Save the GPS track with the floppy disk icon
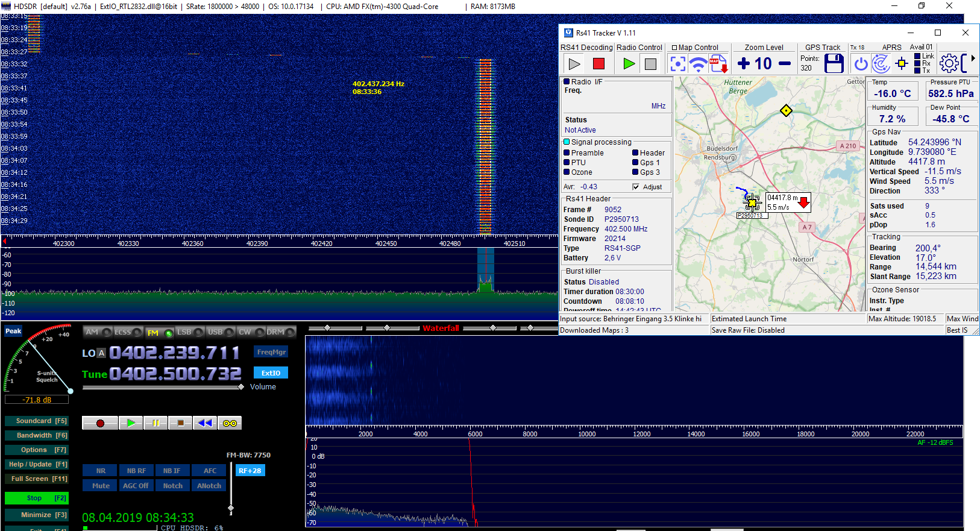 point(834,64)
